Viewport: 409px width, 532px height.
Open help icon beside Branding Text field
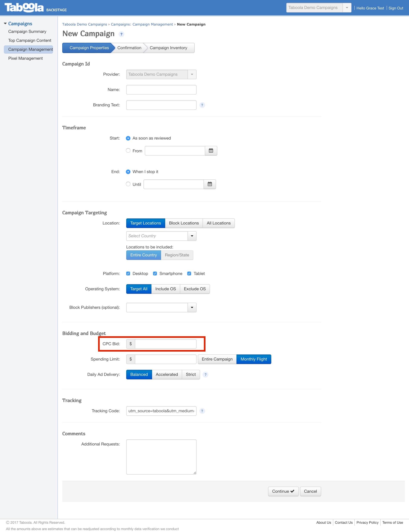click(x=202, y=105)
